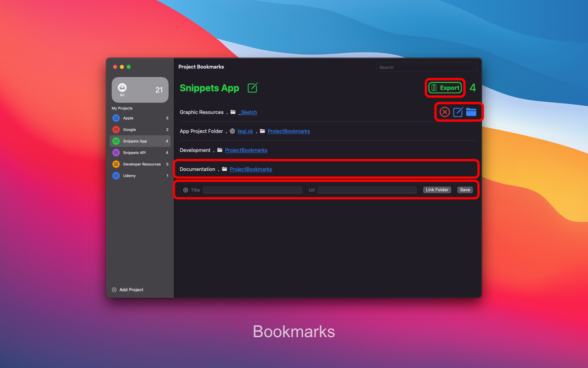Click the My Projects section label
The height and width of the screenshot is (368, 588).
(122, 109)
